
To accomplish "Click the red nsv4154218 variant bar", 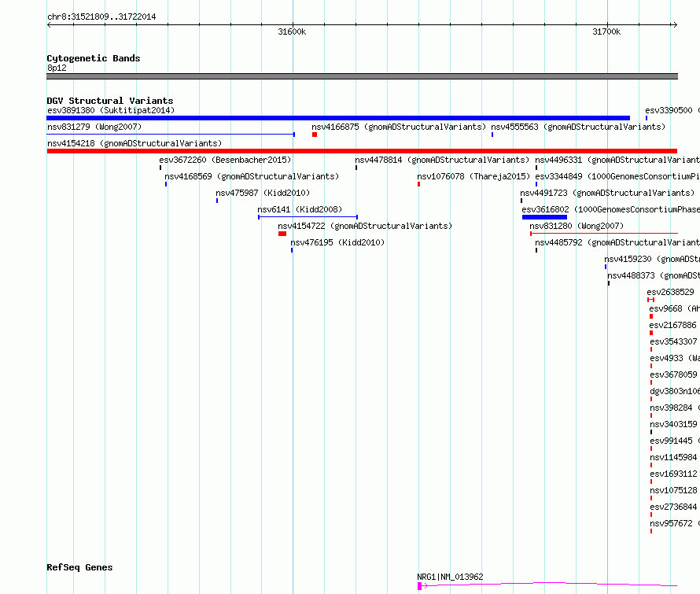I will click(362, 151).
